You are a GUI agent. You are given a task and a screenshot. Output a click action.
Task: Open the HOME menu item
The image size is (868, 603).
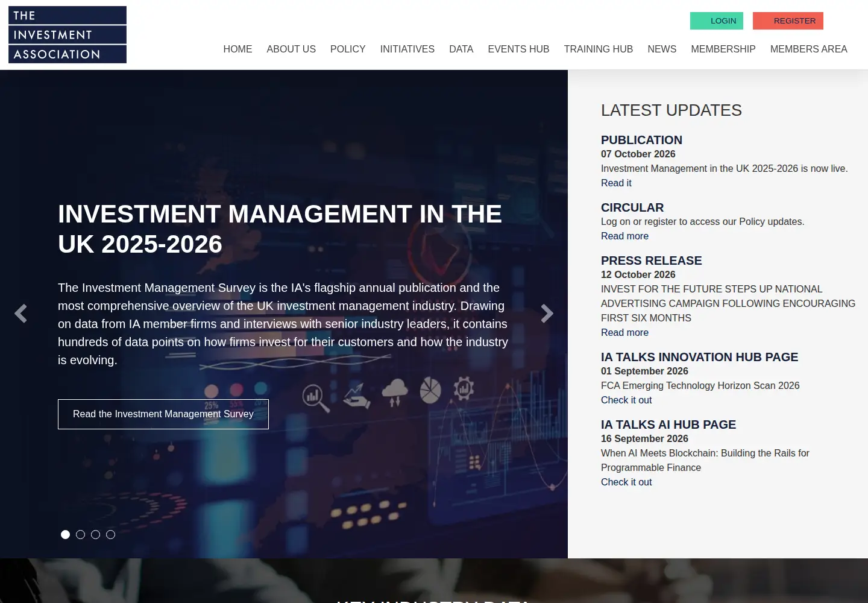click(237, 49)
